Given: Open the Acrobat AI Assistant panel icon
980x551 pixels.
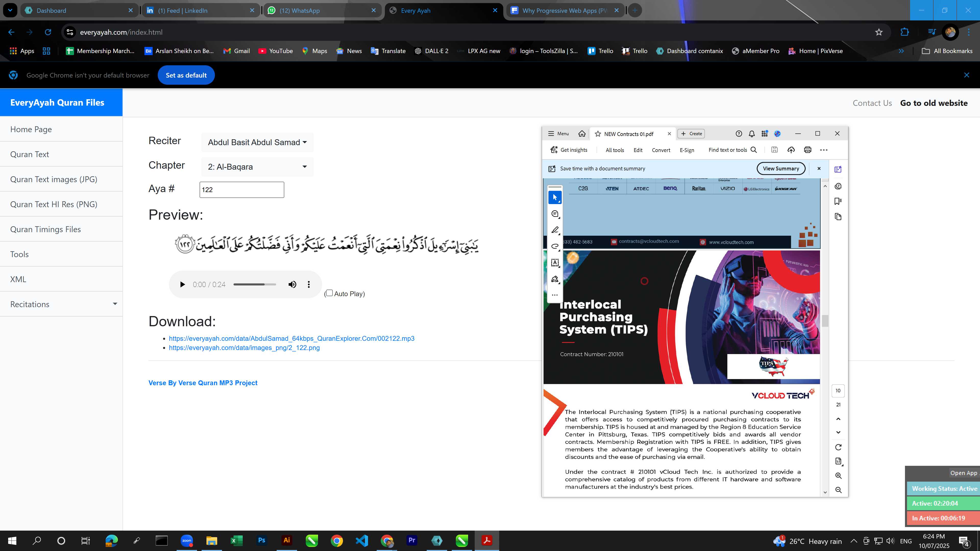Looking at the screenshot, I should tap(838, 169).
